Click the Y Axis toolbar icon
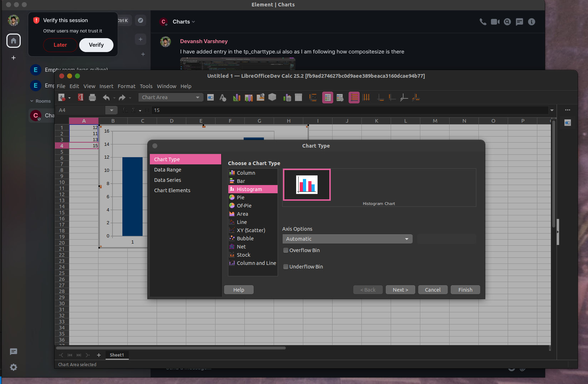Viewport: 588px width, 384px height. 392,97
